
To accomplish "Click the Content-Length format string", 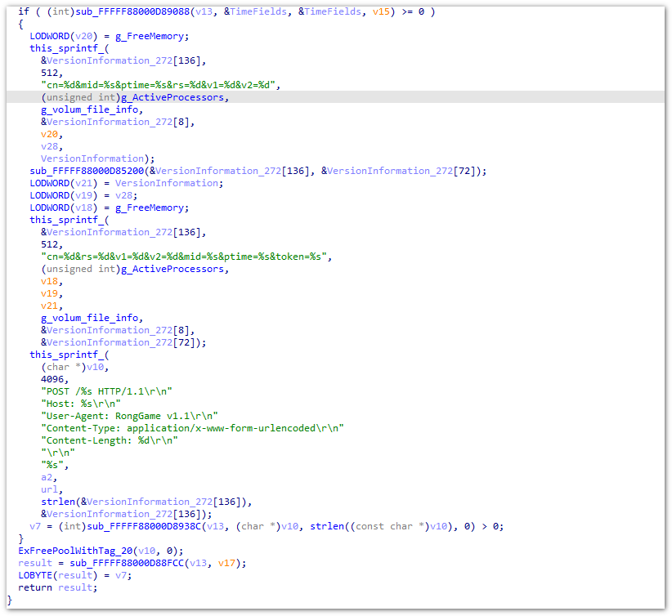I will tap(110, 440).
